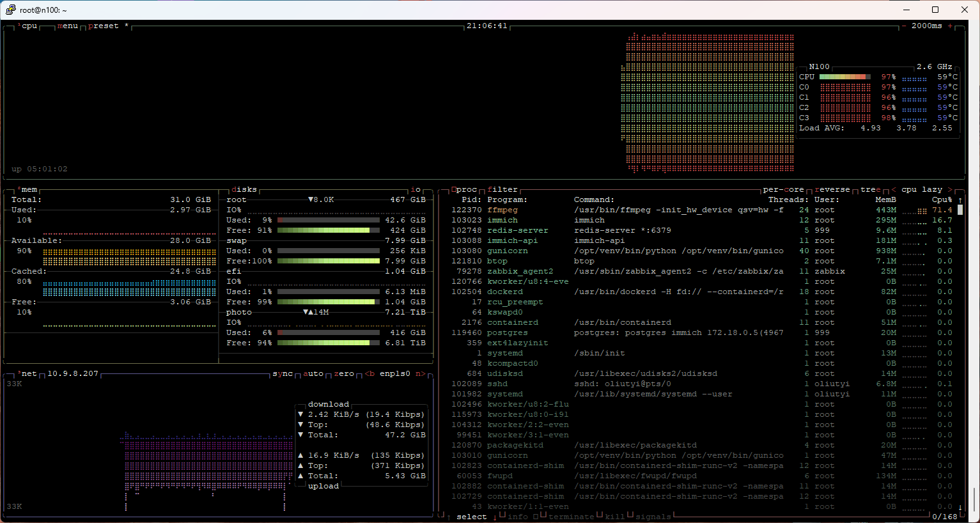Increase update interval with the plus sign

pyautogui.click(x=950, y=26)
